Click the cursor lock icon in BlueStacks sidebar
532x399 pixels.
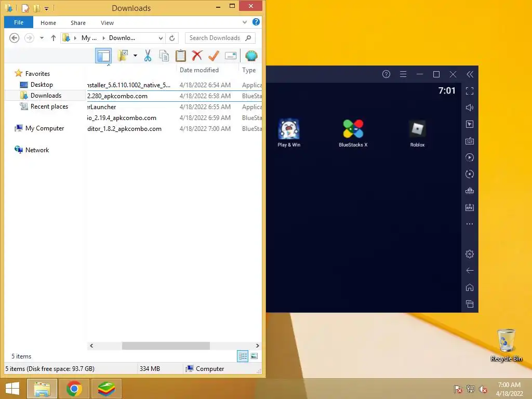click(x=470, y=124)
